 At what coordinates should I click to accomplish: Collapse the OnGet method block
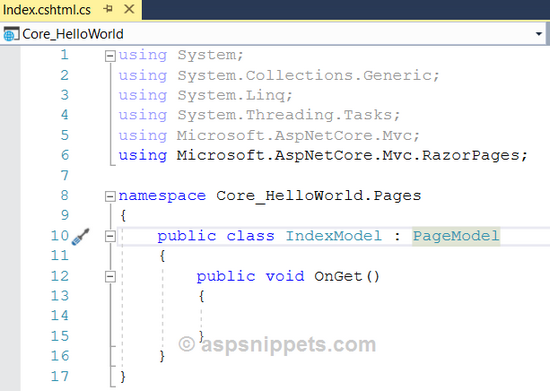click(x=110, y=277)
